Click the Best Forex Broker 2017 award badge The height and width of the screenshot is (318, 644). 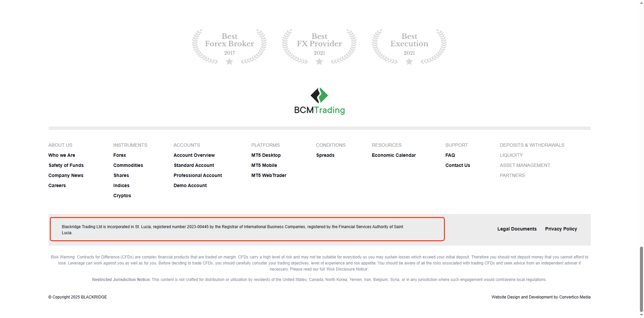tap(229, 46)
